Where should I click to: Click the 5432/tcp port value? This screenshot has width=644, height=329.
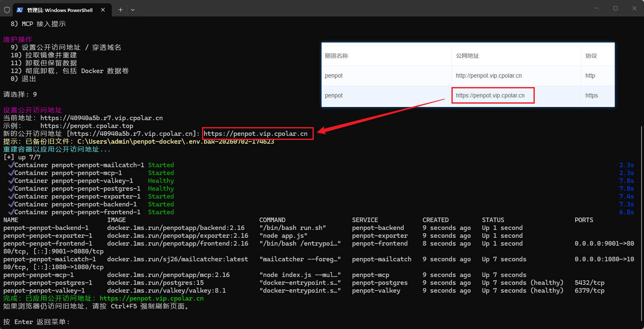click(590, 283)
